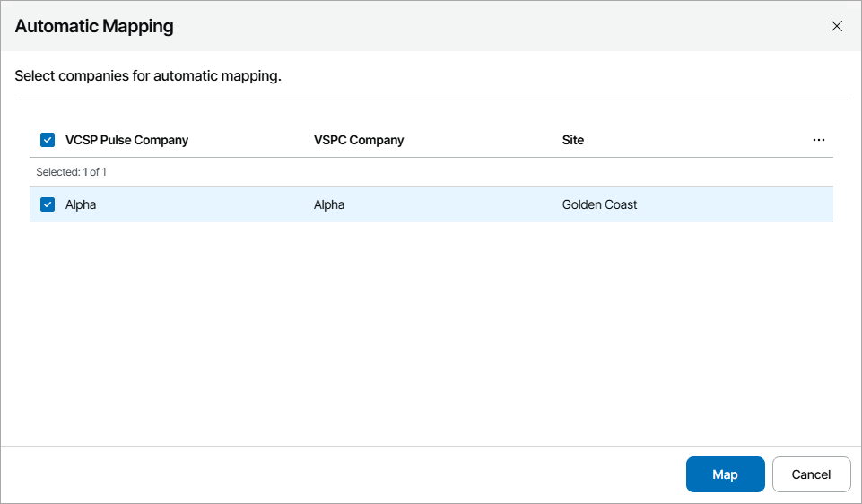The height and width of the screenshot is (504, 862).
Task: Cancel the automatic mapping
Action: [x=811, y=474]
